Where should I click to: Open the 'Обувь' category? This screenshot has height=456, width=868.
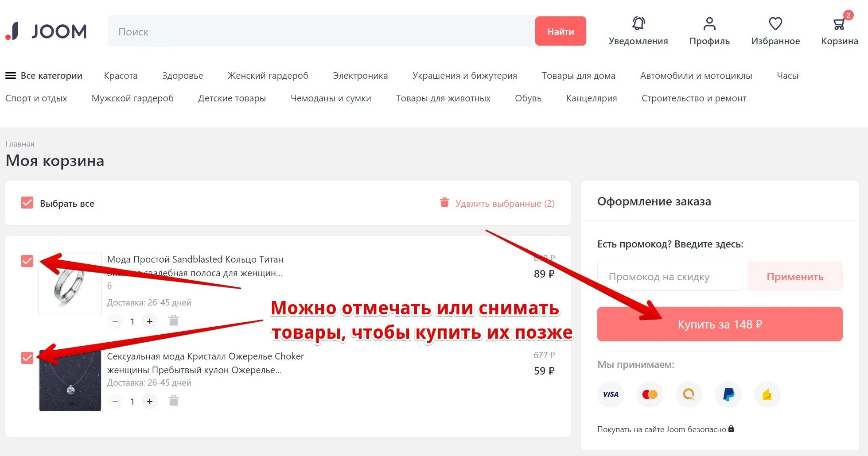tap(528, 98)
